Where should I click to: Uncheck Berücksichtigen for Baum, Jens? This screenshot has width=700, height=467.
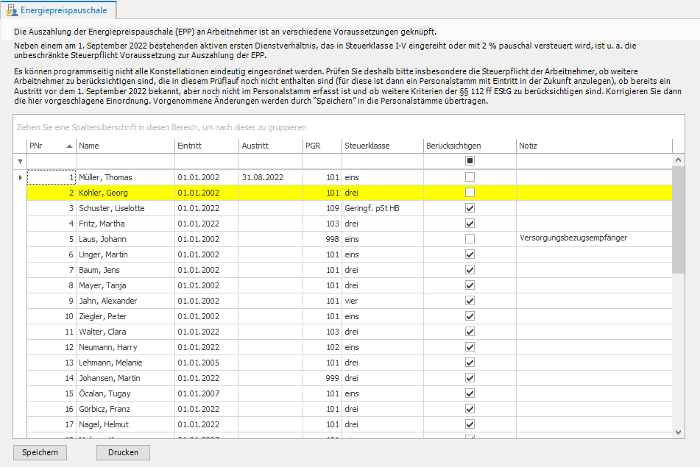(470, 270)
